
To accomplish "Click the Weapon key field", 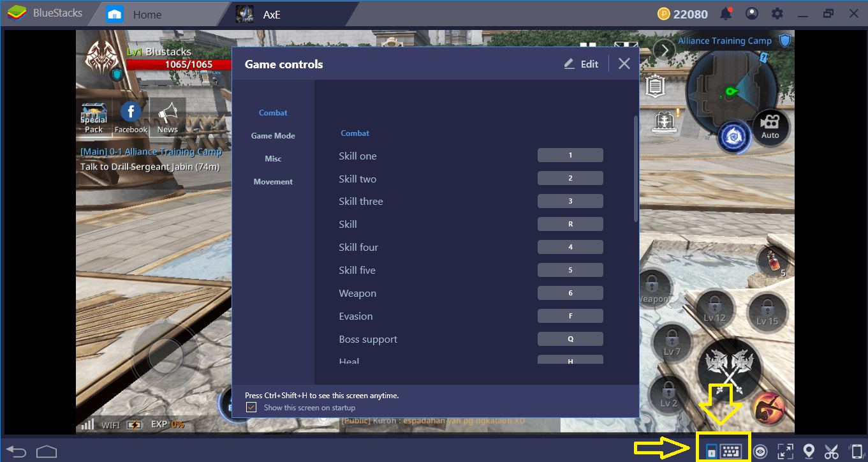I will coord(570,293).
